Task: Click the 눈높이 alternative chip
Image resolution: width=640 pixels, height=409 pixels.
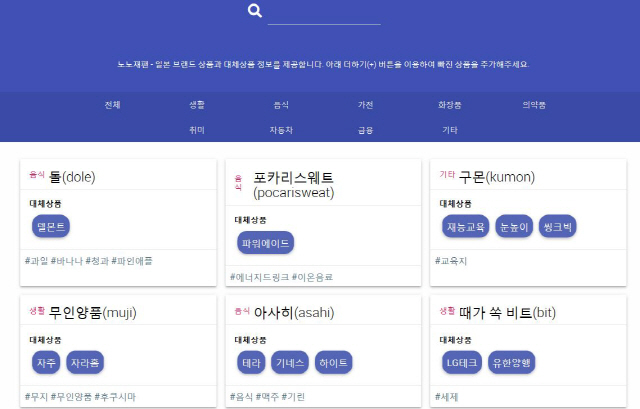Action: coord(514,227)
